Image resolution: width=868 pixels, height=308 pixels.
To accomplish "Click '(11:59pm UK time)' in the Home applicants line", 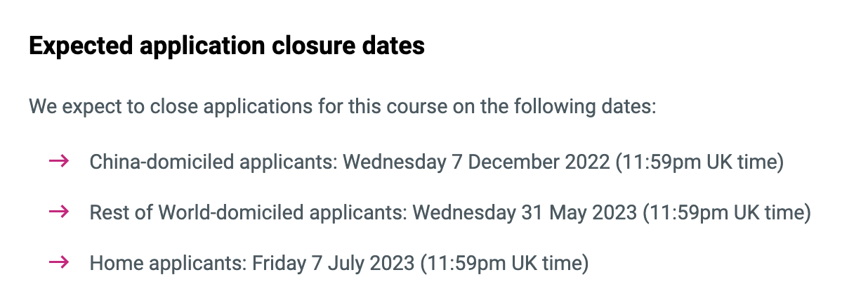I will point(504,264).
